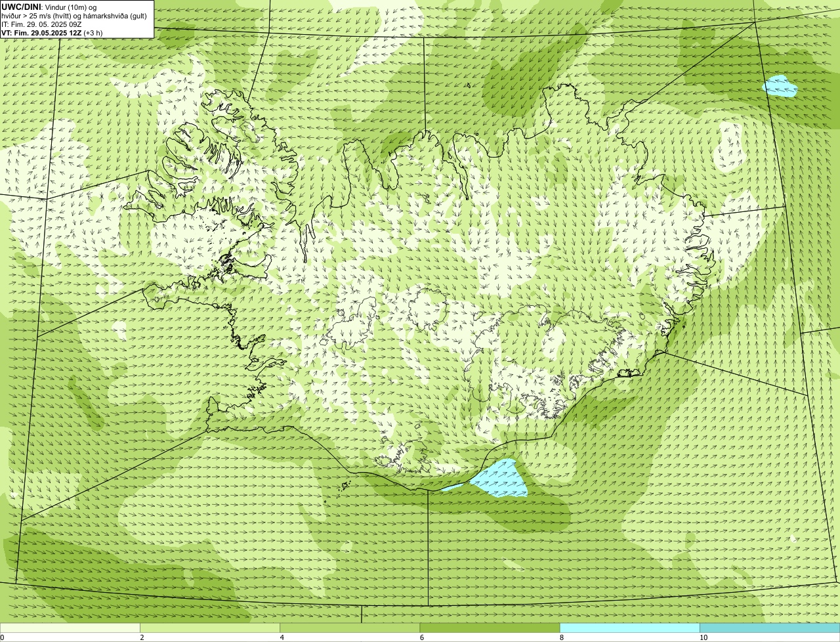The image size is (840, 642).
Task: Click the small cyan wind patch in the northeast sea
Action: 780,86
